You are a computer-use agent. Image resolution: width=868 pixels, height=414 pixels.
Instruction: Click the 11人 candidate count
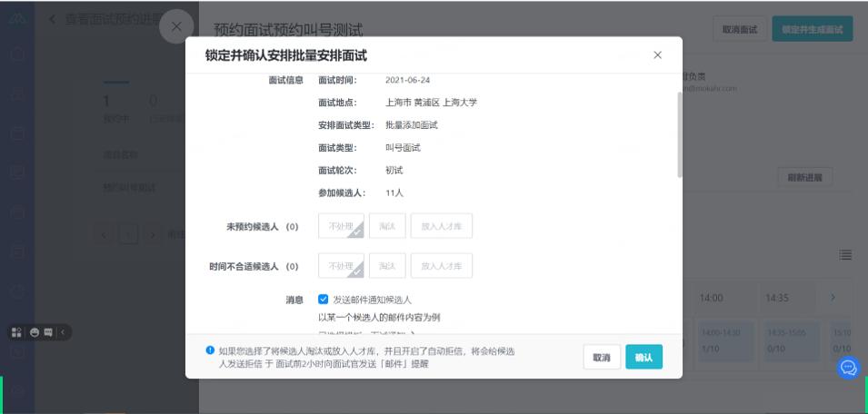394,193
